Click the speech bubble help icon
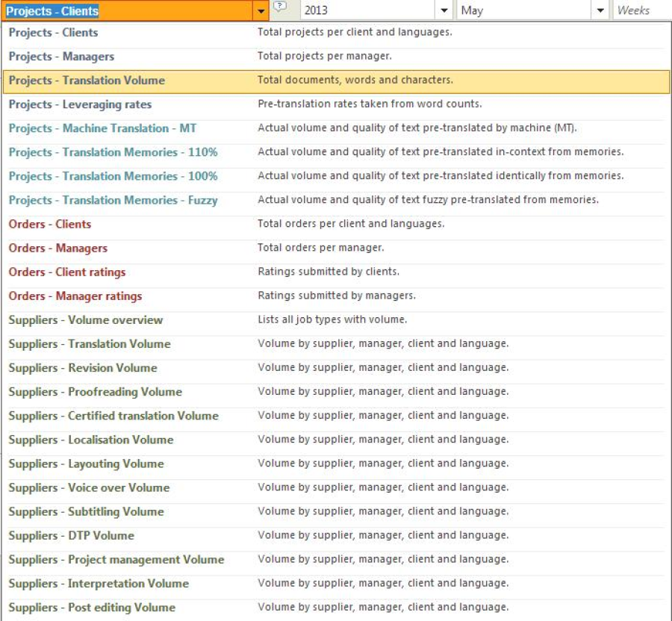The width and height of the screenshot is (672, 621). pyautogui.click(x=280, y=8)
